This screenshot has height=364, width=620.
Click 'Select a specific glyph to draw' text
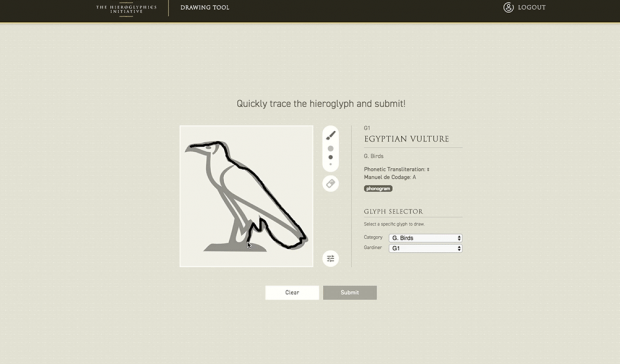pyautogui.click(x=394, y=224)
